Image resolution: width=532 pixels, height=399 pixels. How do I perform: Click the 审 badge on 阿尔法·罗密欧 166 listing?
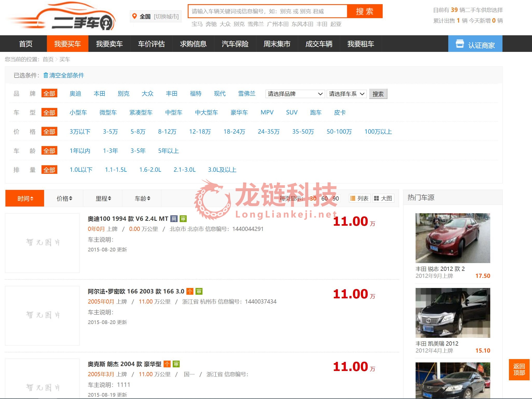point(199,291)
